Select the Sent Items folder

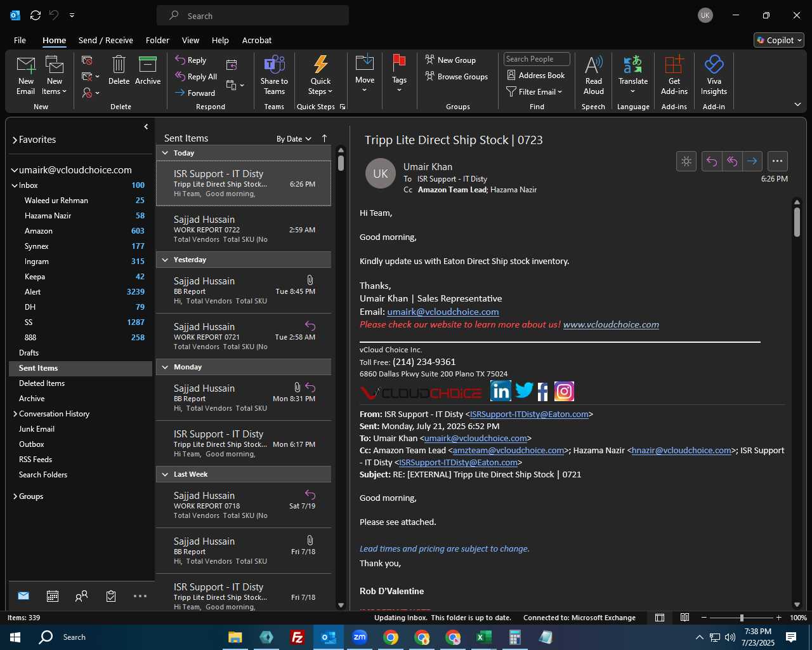(x=81, y=368)
